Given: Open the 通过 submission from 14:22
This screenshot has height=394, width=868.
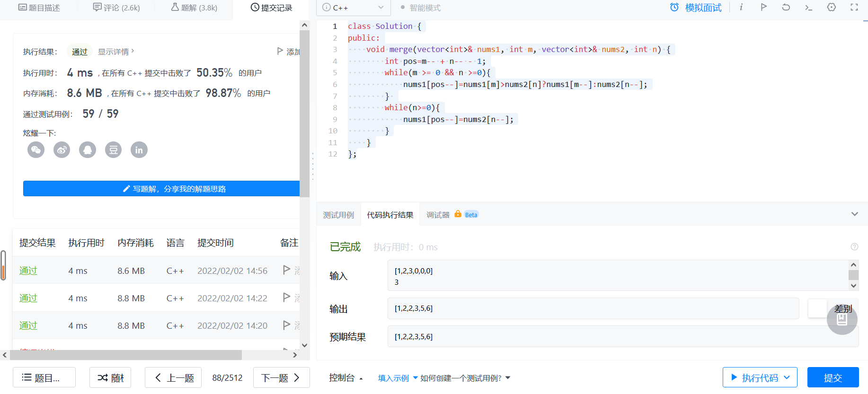Looking at the screenshot, I should coord(28,298).
